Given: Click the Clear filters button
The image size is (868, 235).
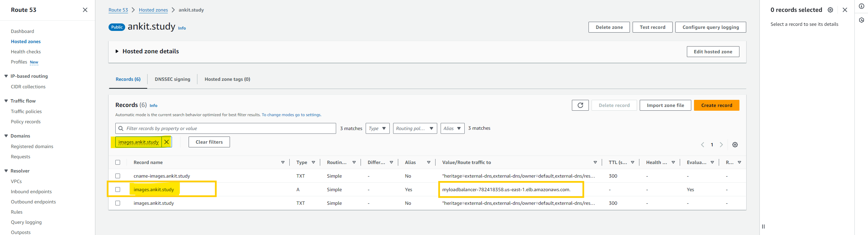Looking at the screenshot, I should coord(209,142).
